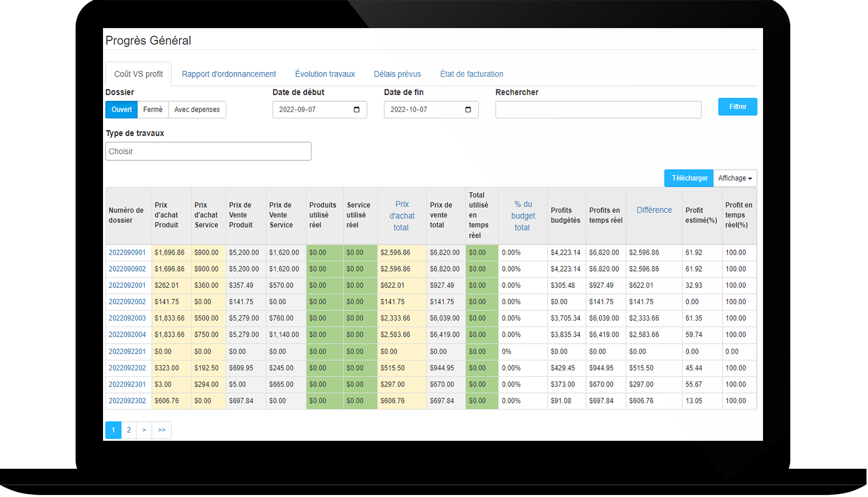Open the Évolution travaux tab
Viewport: 868px width, 497px height.
[x=325, y=74]
